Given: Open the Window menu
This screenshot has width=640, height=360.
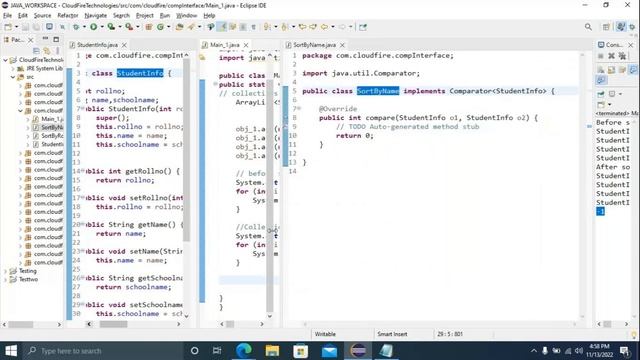Looking at the screenshot, I should coord(187,16).
